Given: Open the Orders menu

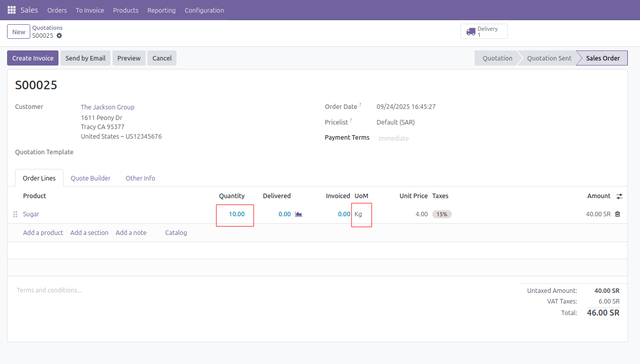Looking at the screenshot, I should [x=57, y=10].
